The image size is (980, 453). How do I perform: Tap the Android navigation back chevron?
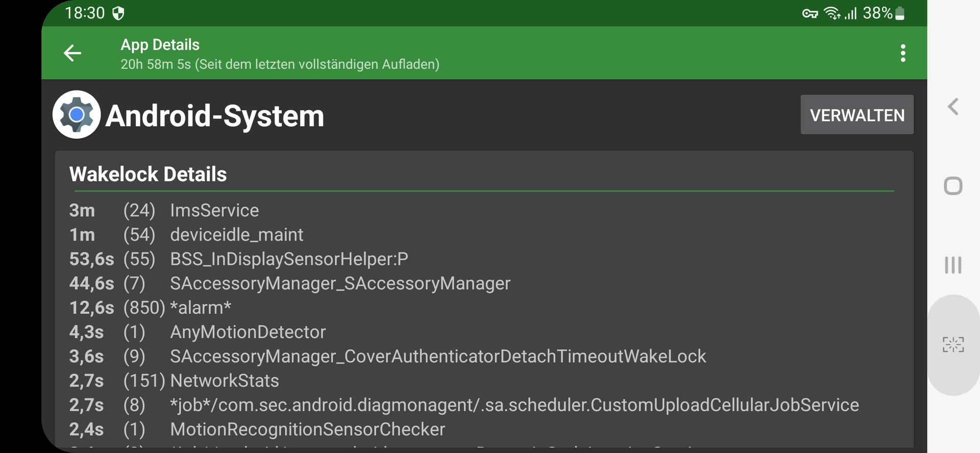coord(953,107)
